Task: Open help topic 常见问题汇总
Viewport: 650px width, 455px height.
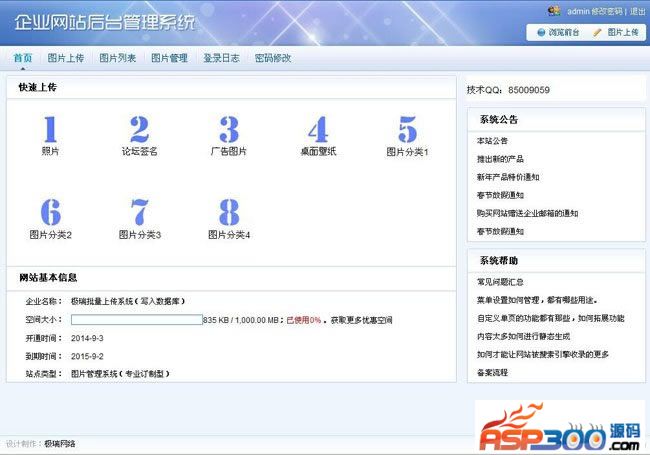Action: (500, 282)
